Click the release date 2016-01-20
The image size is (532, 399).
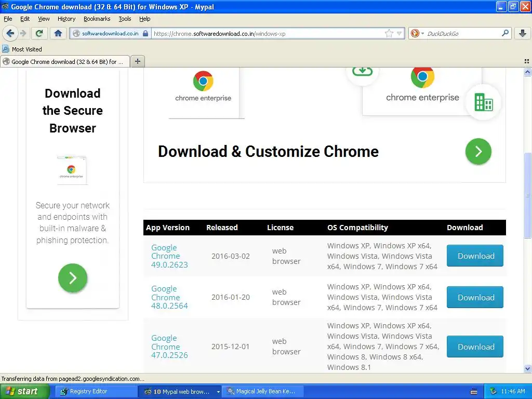point(230,297)
